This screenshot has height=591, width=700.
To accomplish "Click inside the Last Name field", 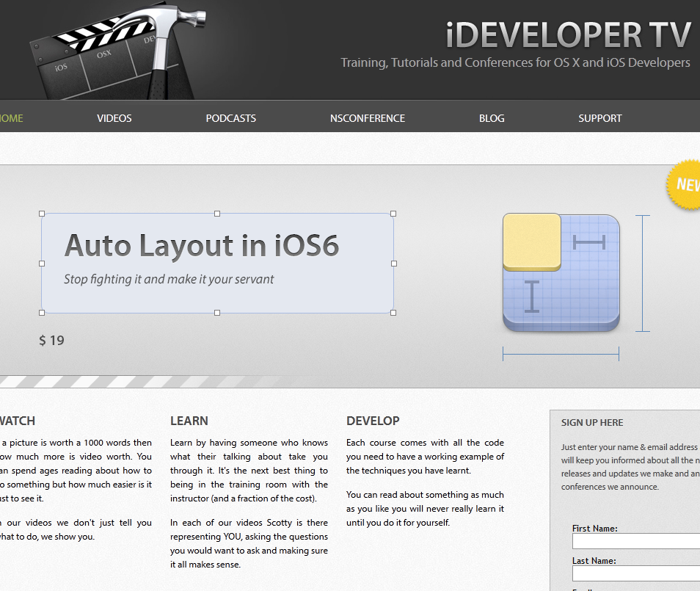I will point(636,573).
